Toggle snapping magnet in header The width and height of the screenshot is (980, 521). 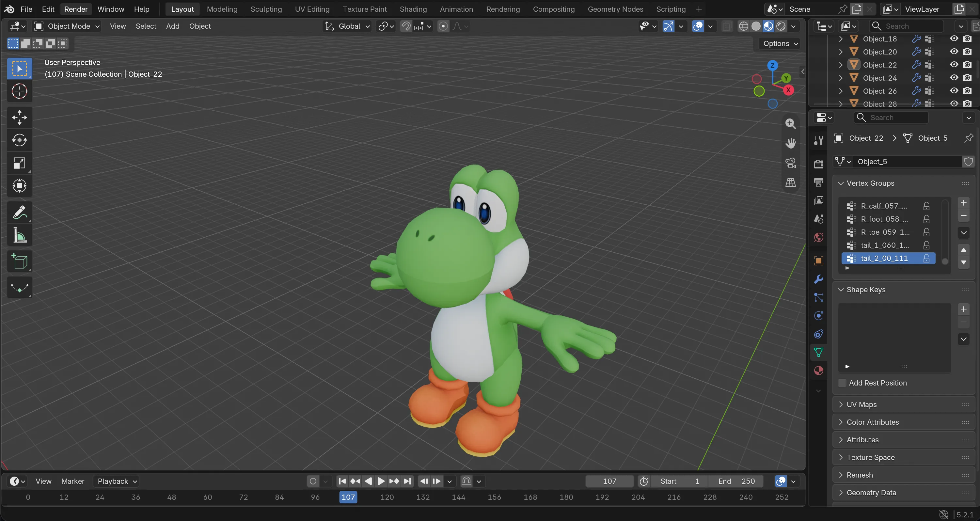point(406,26)
